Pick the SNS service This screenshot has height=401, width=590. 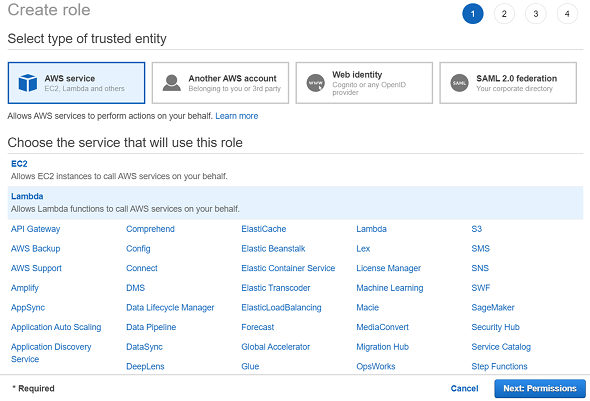click(x=480, y=268)
